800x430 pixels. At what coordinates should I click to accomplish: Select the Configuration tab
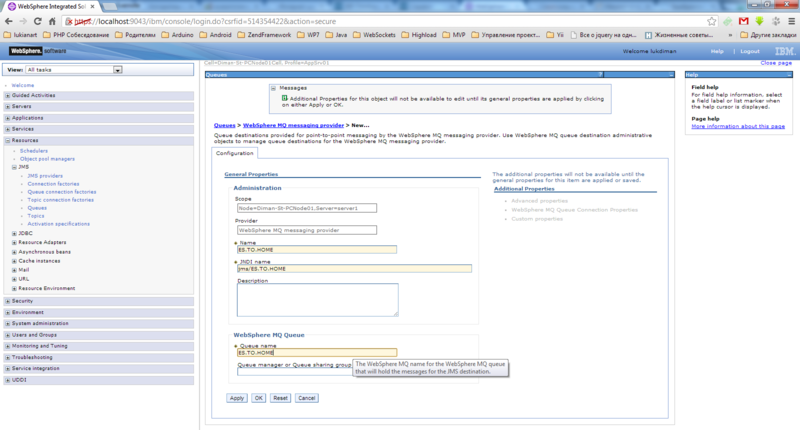tap(234, 153)
